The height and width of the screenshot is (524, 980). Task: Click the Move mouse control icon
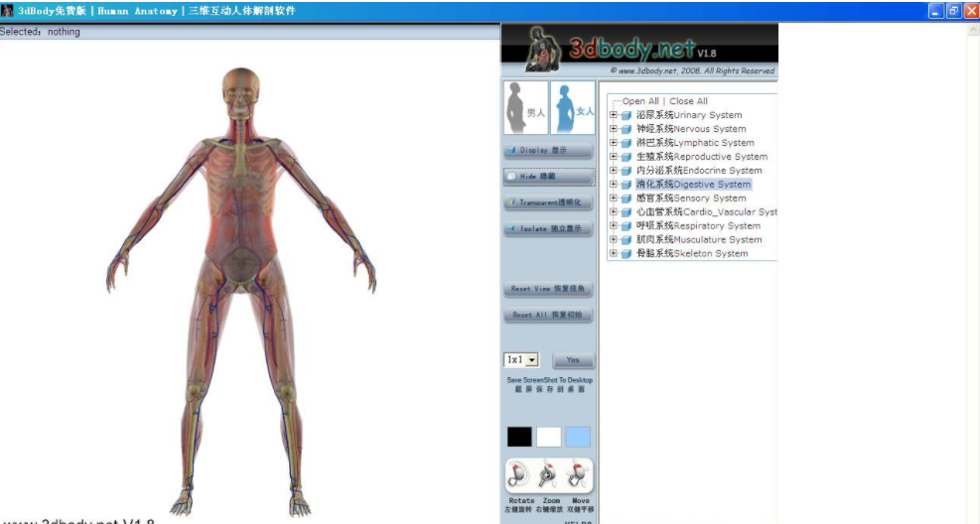coord(578,476)
